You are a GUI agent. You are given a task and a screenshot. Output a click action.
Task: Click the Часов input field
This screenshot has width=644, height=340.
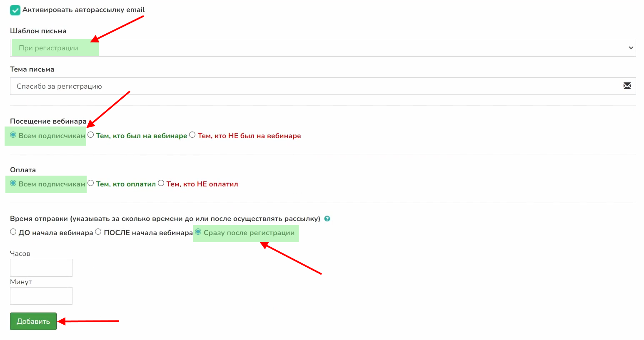(41, 268)
